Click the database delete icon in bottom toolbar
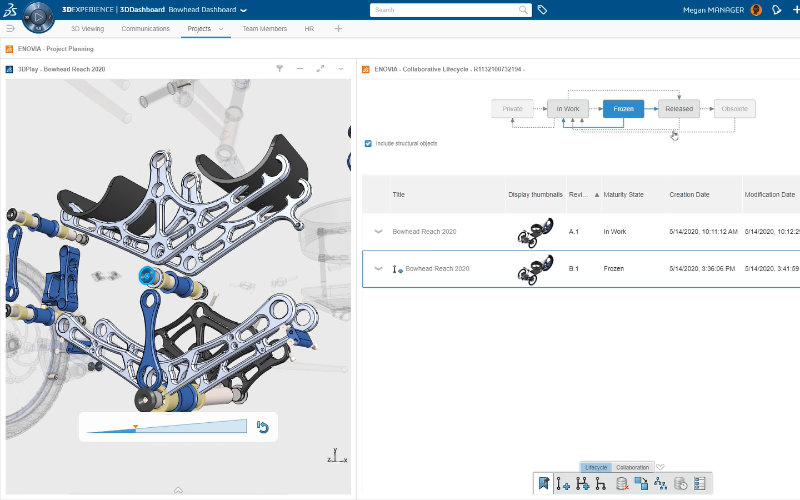 tap(622, 484)
